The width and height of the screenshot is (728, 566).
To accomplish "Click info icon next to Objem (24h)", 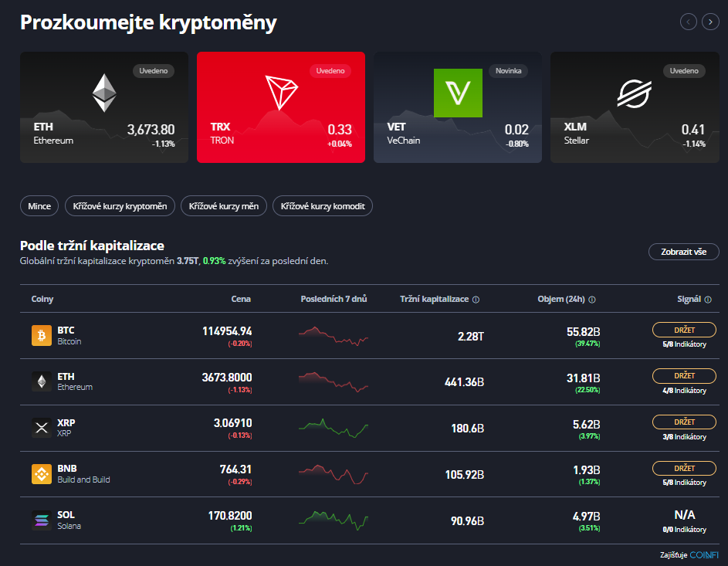I will tap(592, 300).
